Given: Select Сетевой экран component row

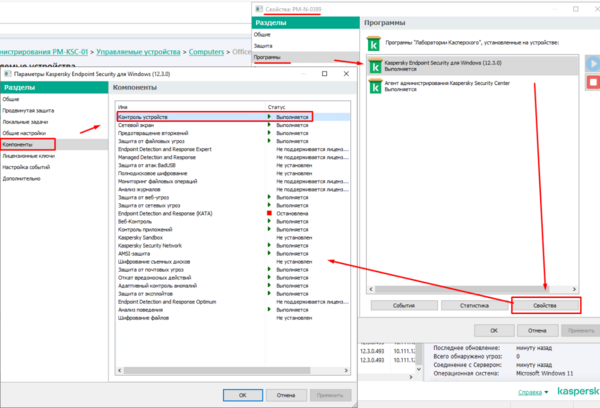Looking at the screenshot, I should click(233, 125).
